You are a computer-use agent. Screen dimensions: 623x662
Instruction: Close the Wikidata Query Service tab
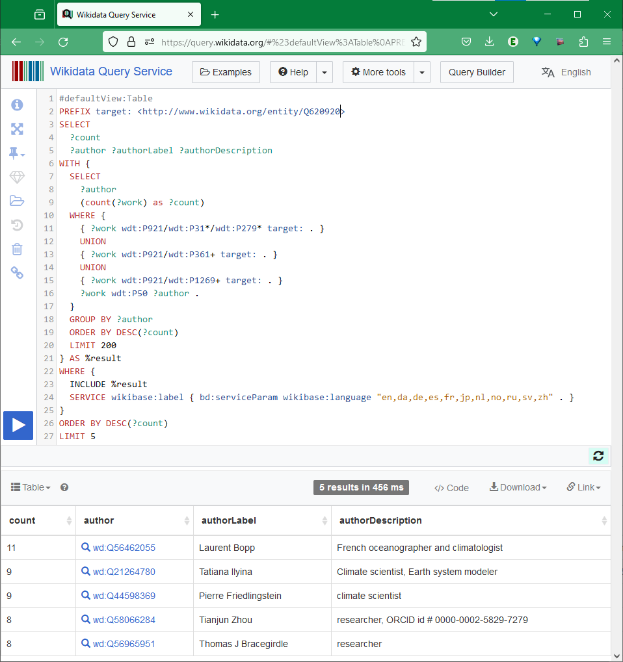pyautogui.click(x=190, y=15)
